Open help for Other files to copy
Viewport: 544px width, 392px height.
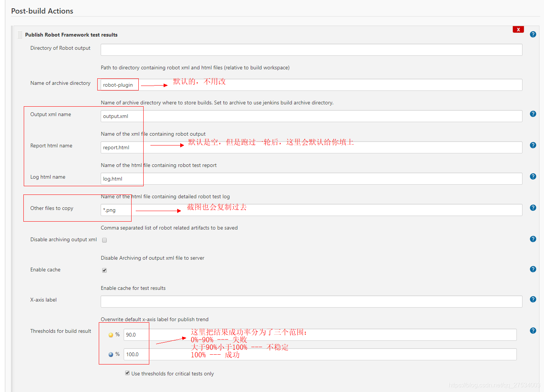click(x=533, y=207)
